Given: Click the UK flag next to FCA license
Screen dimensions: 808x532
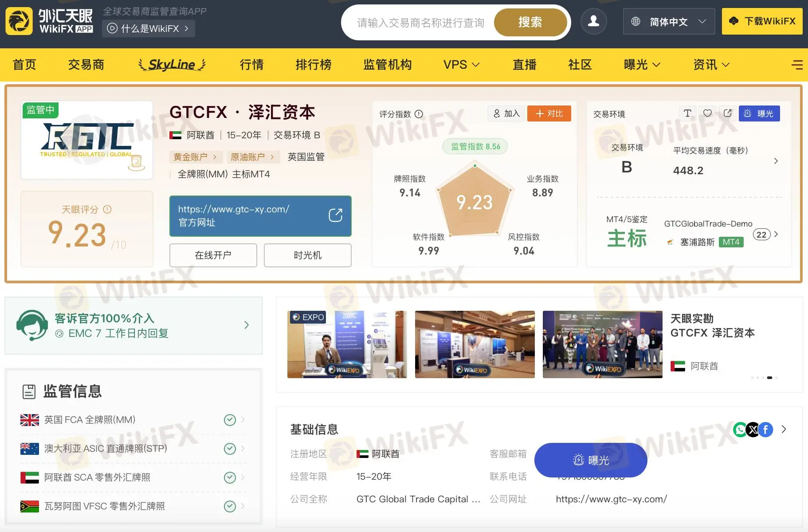Looking at the screenshot, I should [x=30, y=420].
